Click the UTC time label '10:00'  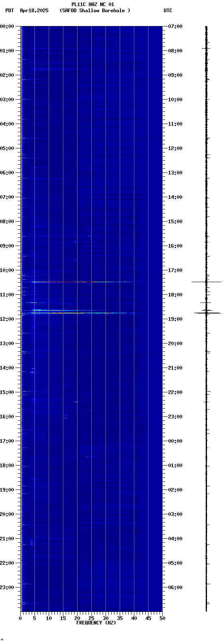tap(175, 100)
